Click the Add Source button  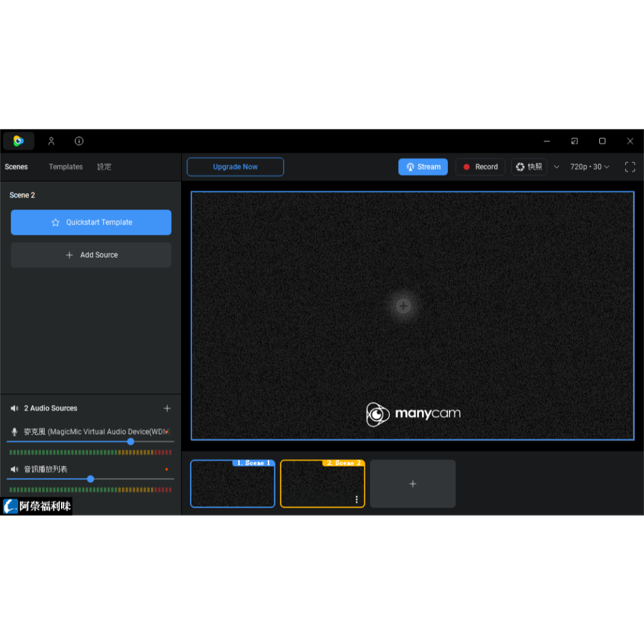(x=91, y=255)
